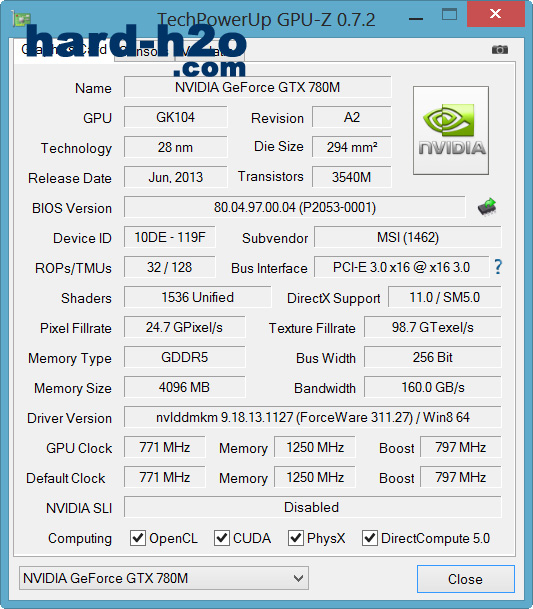Click the Default Clock row Boost field 797 MHz

pyautogui.click(x=461, y=477)
